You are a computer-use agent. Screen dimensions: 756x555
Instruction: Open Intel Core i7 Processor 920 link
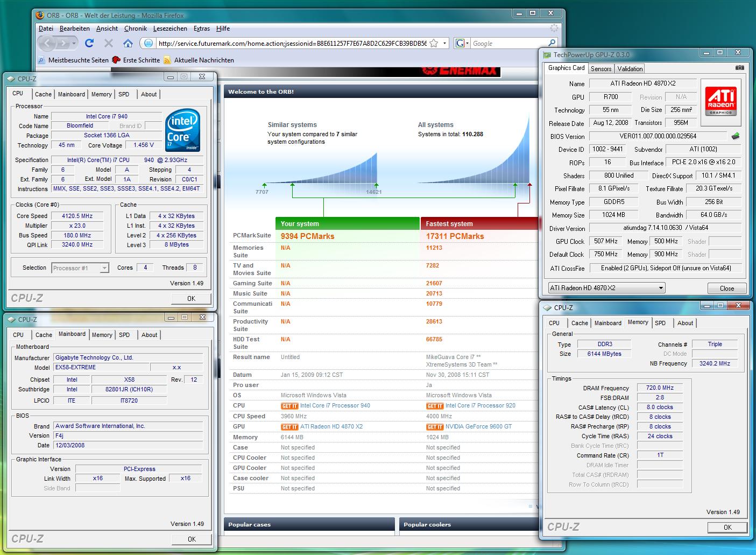tap(481, 406)
